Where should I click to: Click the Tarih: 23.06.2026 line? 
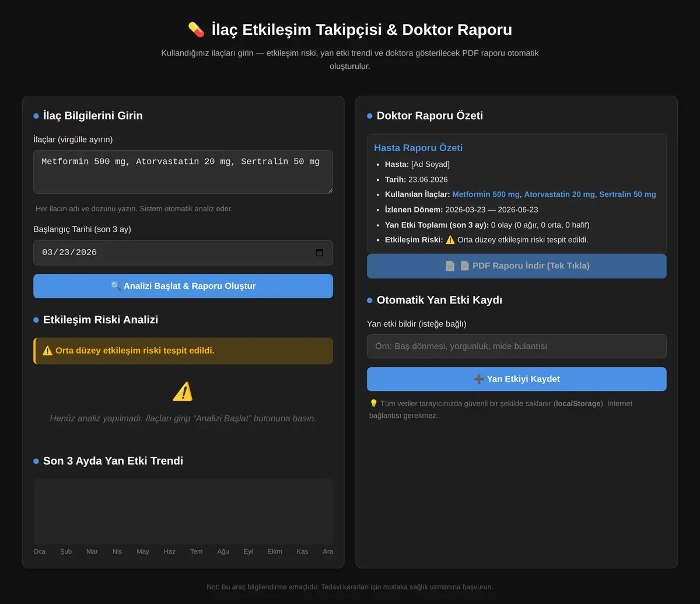click(416, 179)
